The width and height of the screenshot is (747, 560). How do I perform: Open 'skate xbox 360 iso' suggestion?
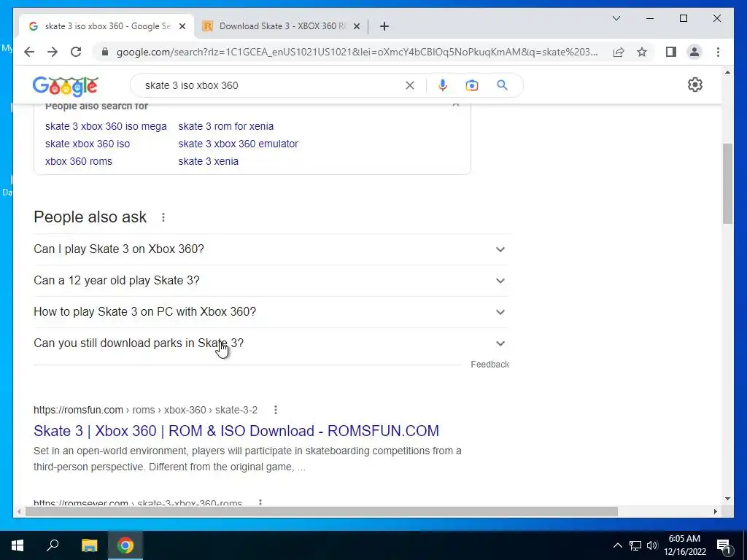pos(88,144)
